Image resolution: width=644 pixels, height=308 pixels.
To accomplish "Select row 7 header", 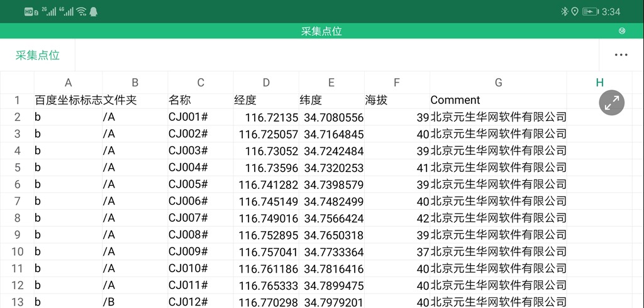I will [17, 218].
